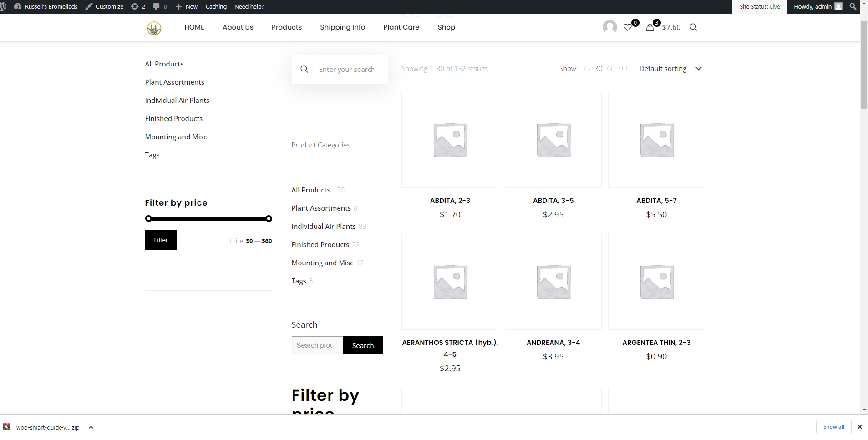Open Russell's Bromeliads dashboard link
Viewport: 868px width, 440px height.
click(46, 6)
